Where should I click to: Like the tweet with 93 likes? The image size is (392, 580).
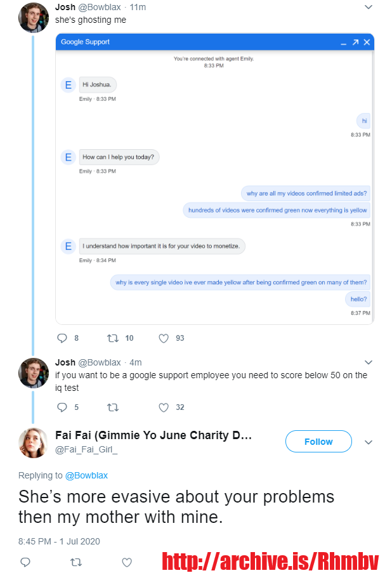tap(164, 338)
